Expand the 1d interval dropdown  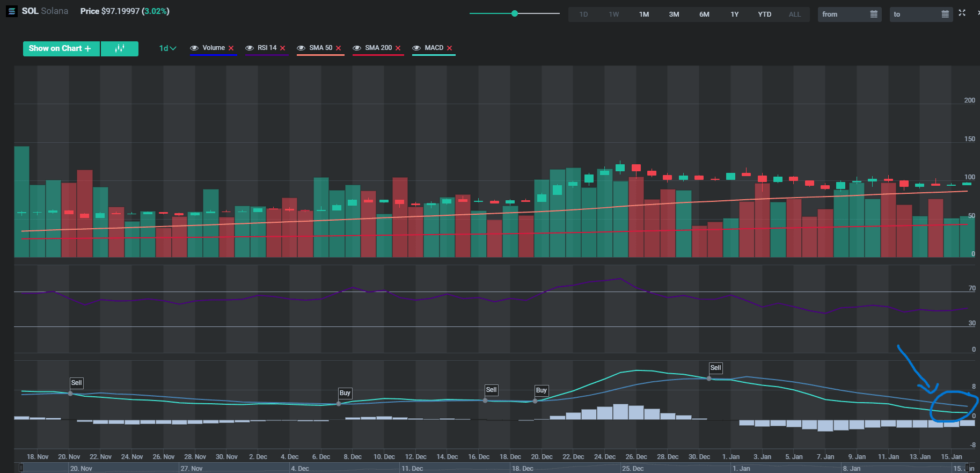[167, 48]
